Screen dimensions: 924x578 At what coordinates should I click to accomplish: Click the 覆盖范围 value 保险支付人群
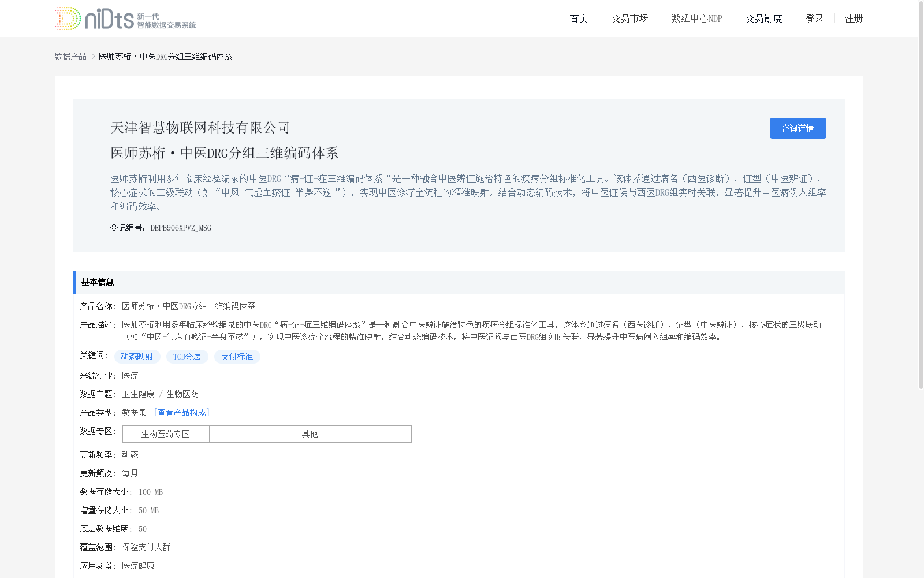click(x=146, y=547)
